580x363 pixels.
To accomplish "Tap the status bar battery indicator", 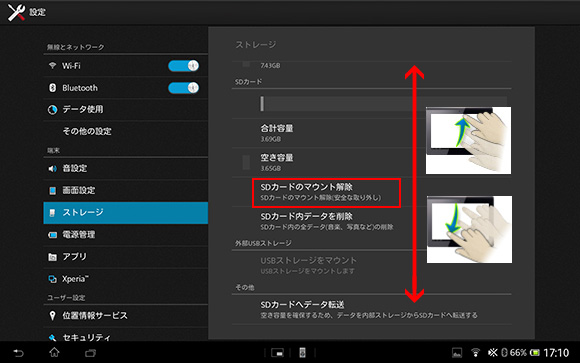I will click(x=535, y=353).
